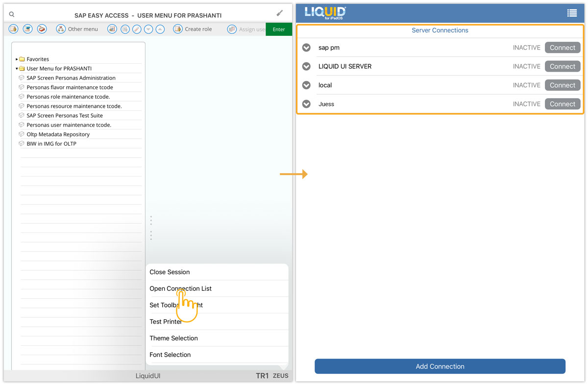The image size is (588, 385).
Task: Click the third round toolbar icon in red
Action: pos(42,29)
